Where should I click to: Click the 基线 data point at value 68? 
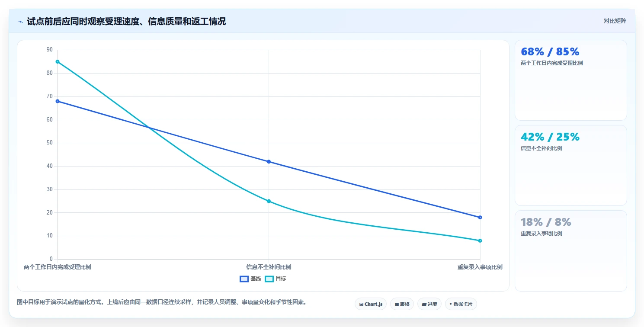pyautogui.click(x=58, y=101)
